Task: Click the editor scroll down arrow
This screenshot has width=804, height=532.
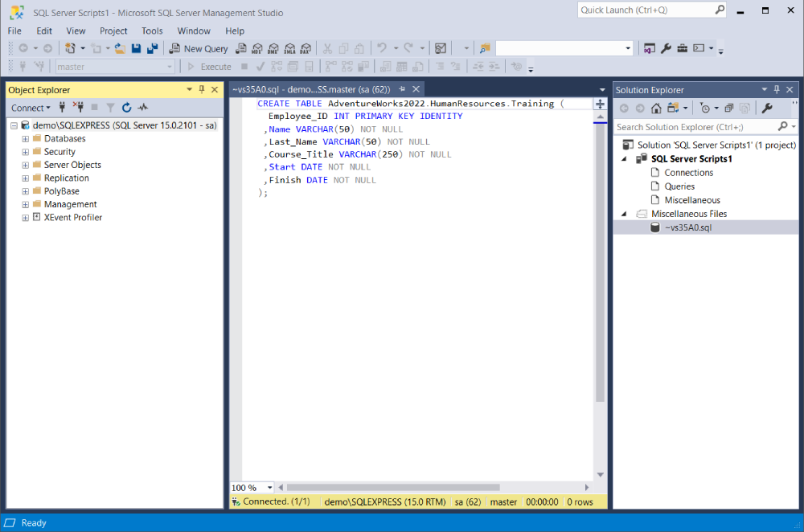Action: (x=600, y=475)
